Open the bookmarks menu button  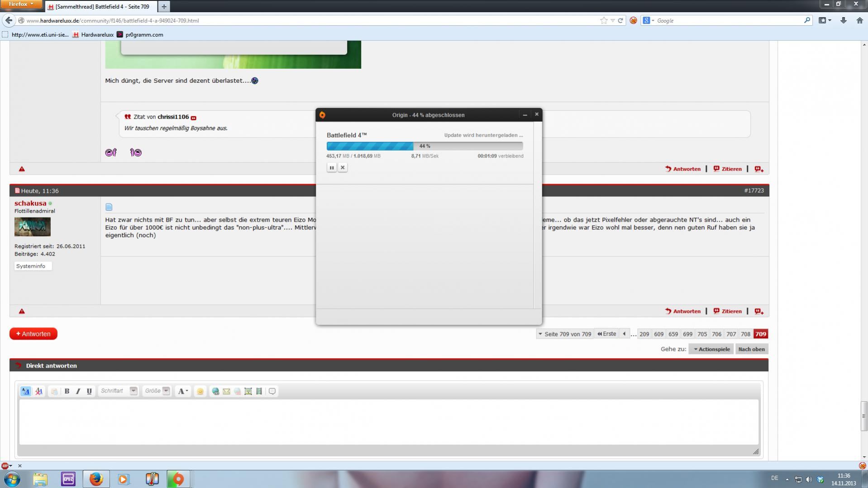825,20
